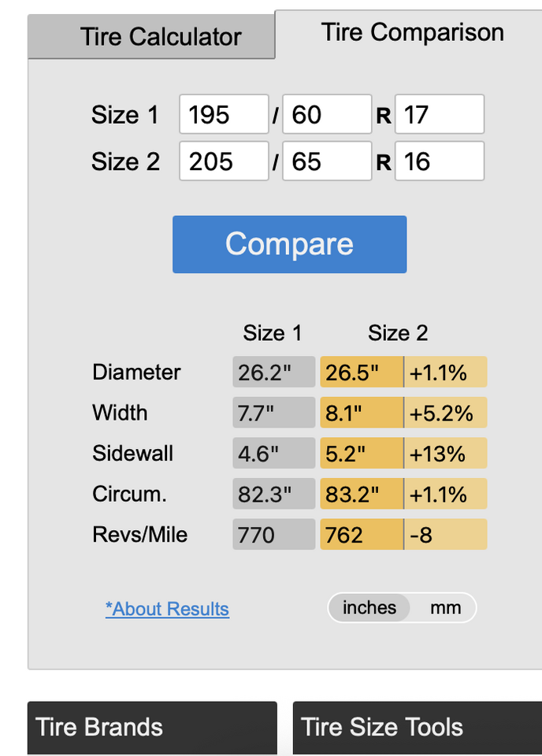Open the Tire Size Tools section
Screen dimensions: 542x756
tap(417, 727)
